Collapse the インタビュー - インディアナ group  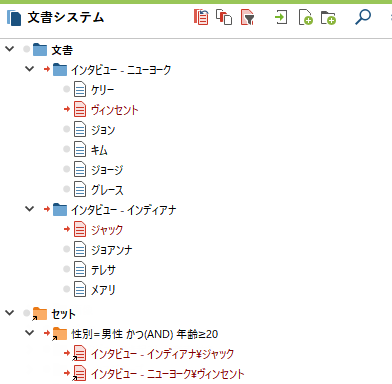click(30, 209)
